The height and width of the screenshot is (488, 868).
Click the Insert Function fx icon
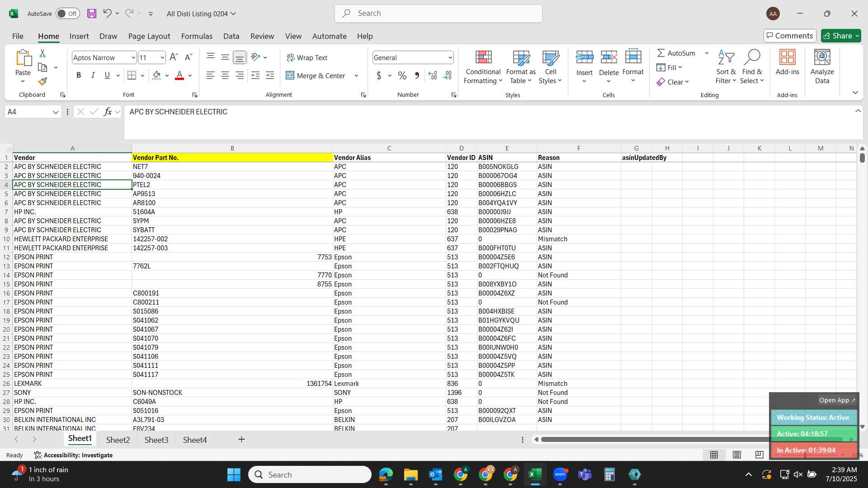click(108, 112)
